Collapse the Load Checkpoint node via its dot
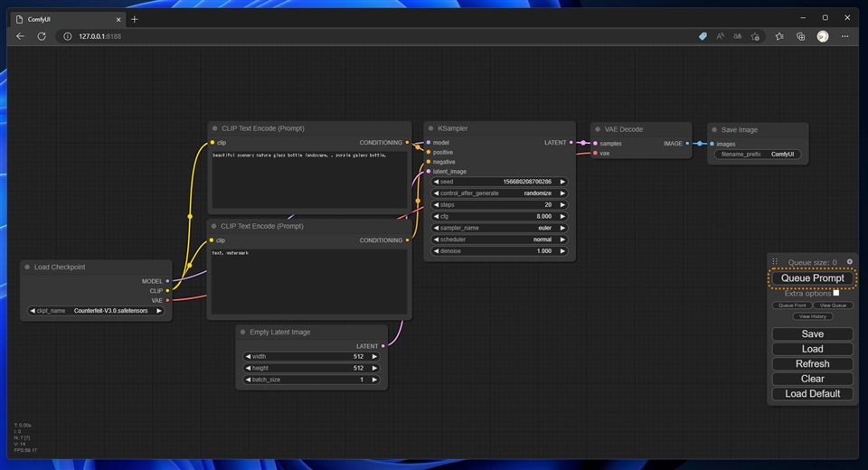The width and height of the screenshot is (868, 470). click(27, 267)
